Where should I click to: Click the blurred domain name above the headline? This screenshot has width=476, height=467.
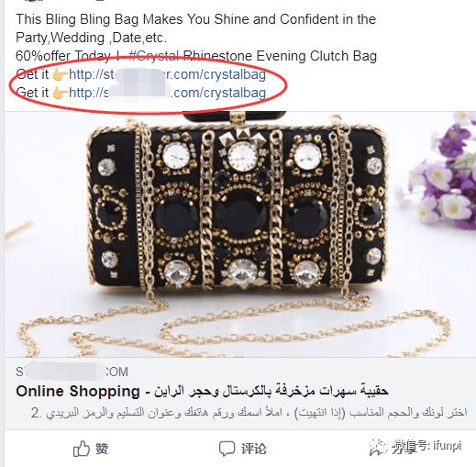pyautogui.click(x=72, y=372)
